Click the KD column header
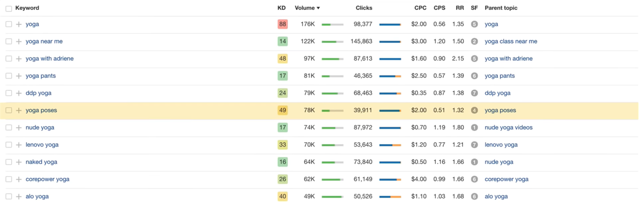 [x=282, y=8]
